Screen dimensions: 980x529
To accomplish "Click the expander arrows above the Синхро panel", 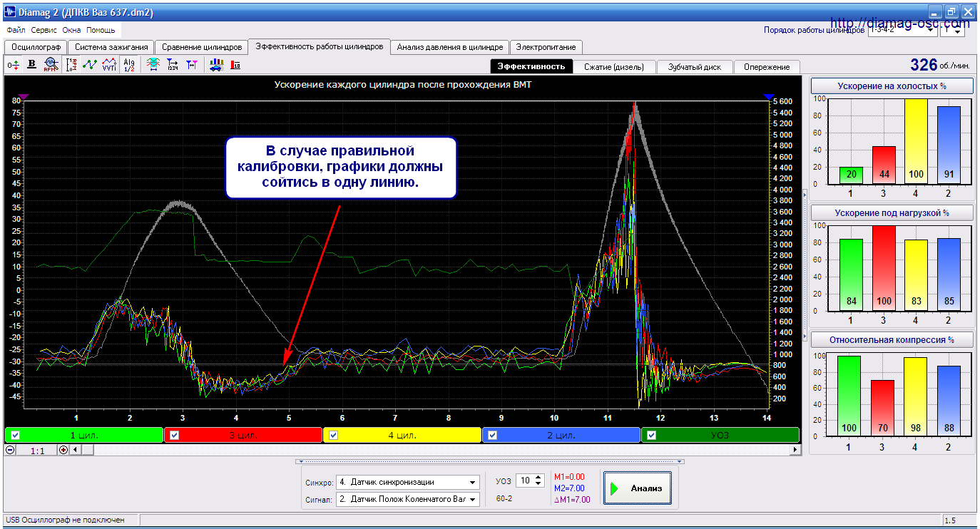I will tap(489, 461).
